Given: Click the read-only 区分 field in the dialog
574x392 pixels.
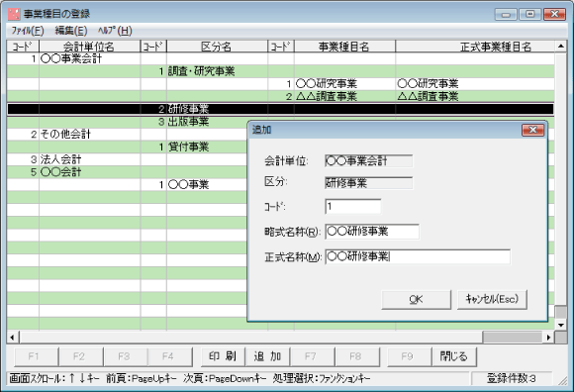Looking at the screenshot, I should pos(368,183).
